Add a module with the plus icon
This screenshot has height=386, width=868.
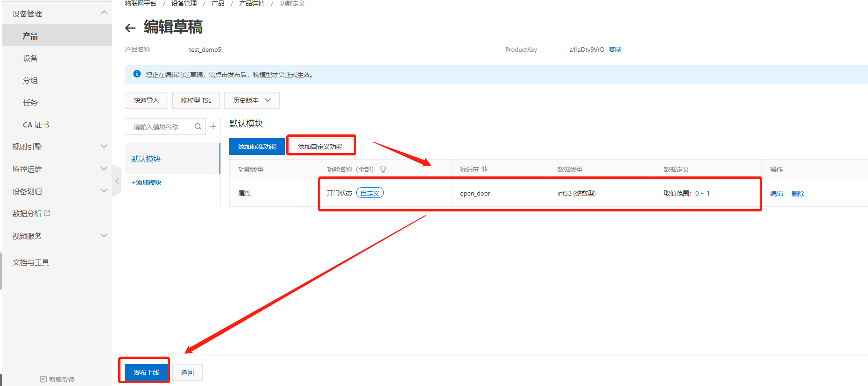(213, 126)
